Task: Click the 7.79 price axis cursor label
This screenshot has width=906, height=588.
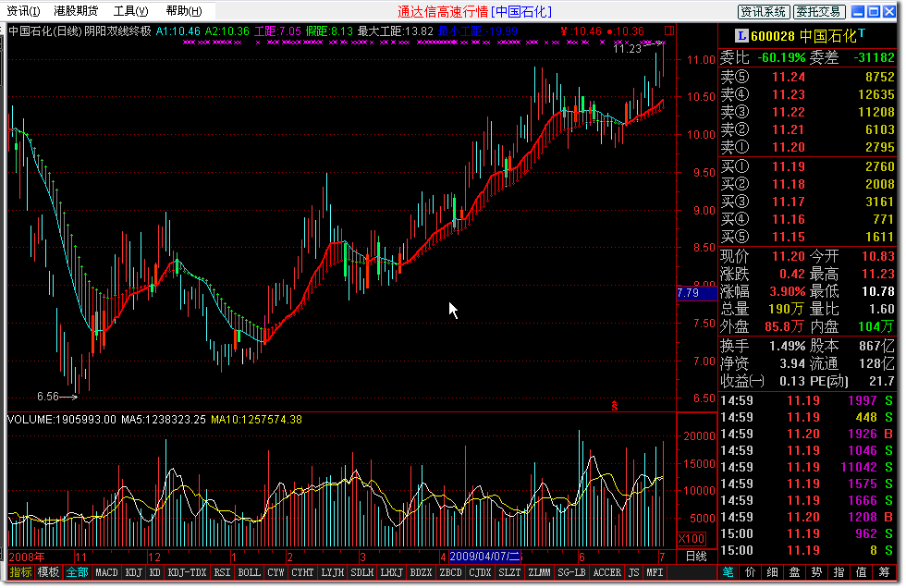Action: [x=696, y=293]
